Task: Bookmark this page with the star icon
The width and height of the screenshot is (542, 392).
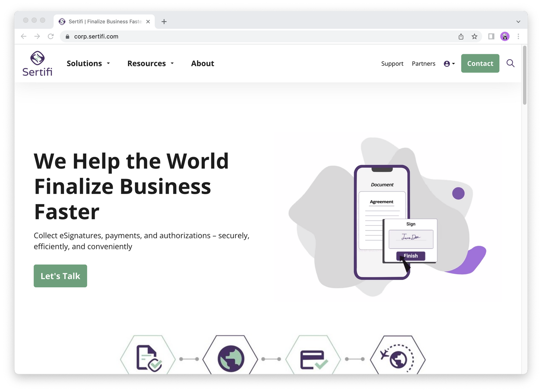Action: point(474,36)
